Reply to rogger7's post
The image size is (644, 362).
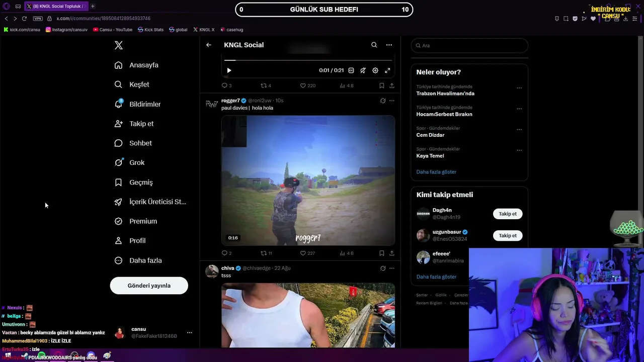(x=226, y=253)
